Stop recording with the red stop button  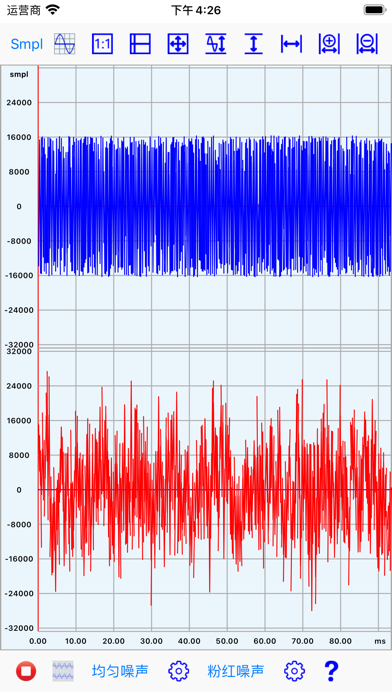tap(26, 671)
